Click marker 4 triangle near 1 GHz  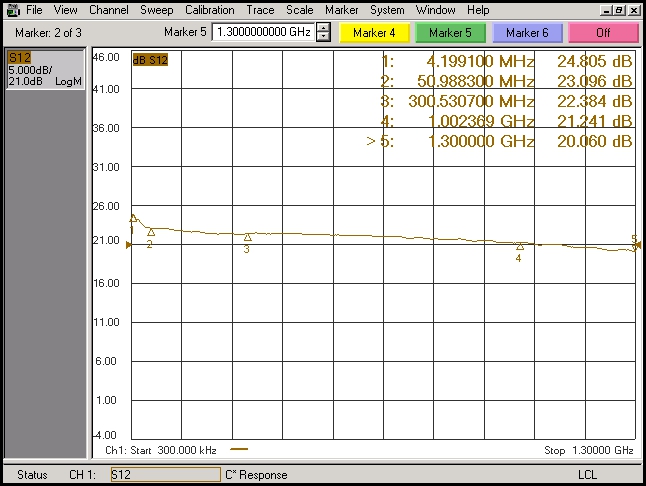point(519,246)
